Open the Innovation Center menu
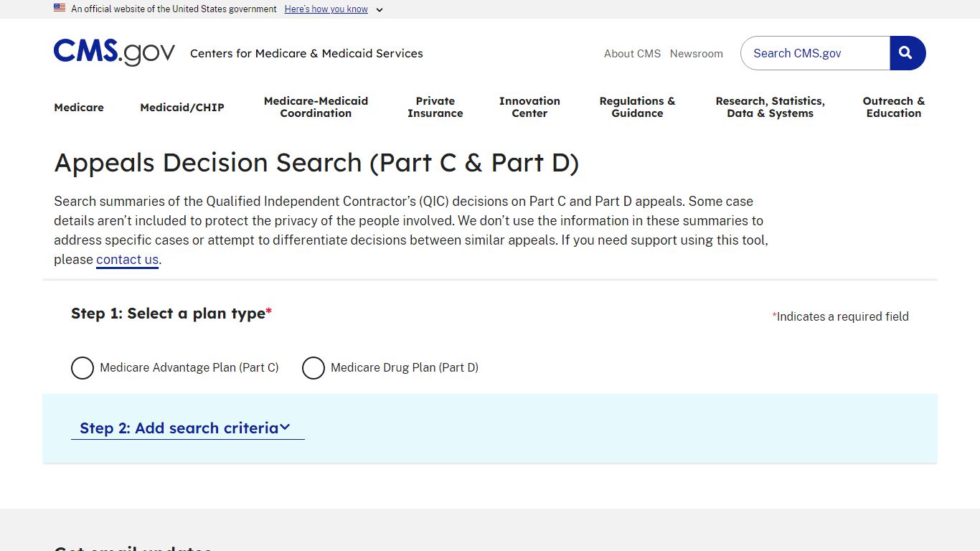The height and width of the screenshot is (551, 980). pyautogui.click(x=529, y=107)
